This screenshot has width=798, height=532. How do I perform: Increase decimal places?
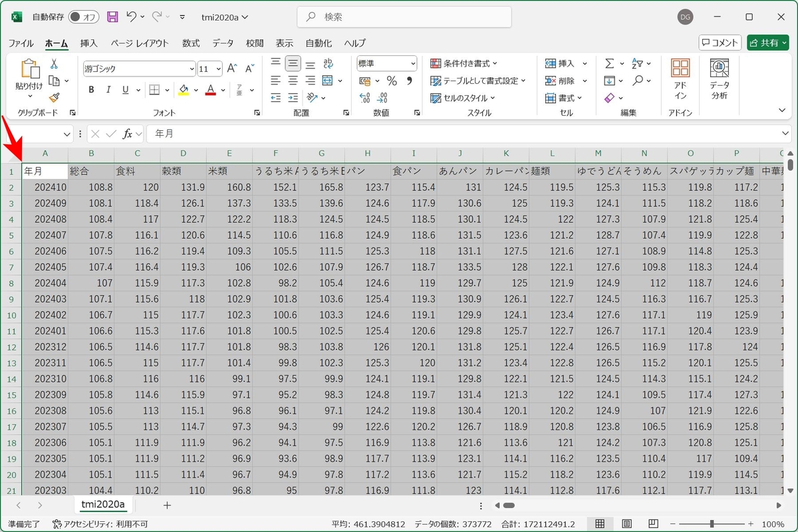364,98
